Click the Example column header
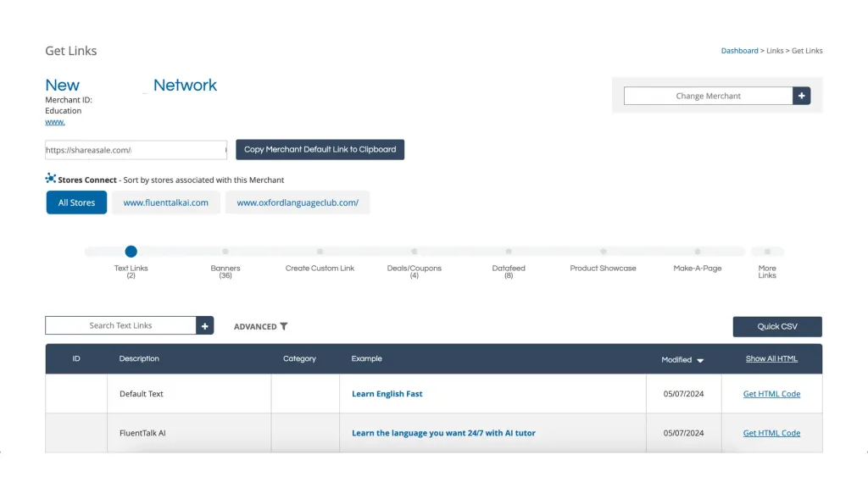 click(366, 358)
